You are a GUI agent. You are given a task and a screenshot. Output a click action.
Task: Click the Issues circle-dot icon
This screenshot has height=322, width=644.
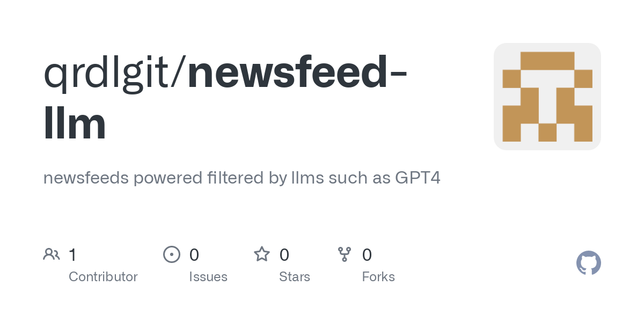click(x=172, y=254)
